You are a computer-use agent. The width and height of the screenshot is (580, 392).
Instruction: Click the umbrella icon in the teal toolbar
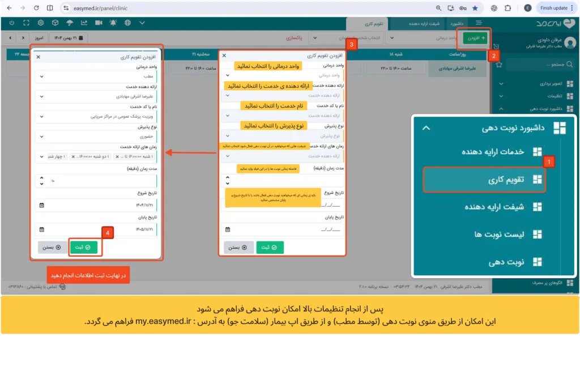point(70,23)
